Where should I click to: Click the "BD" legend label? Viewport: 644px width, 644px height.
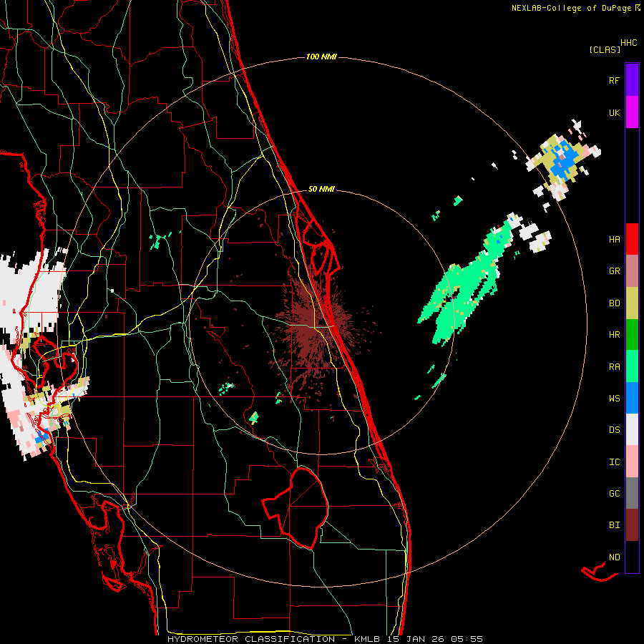614,303
